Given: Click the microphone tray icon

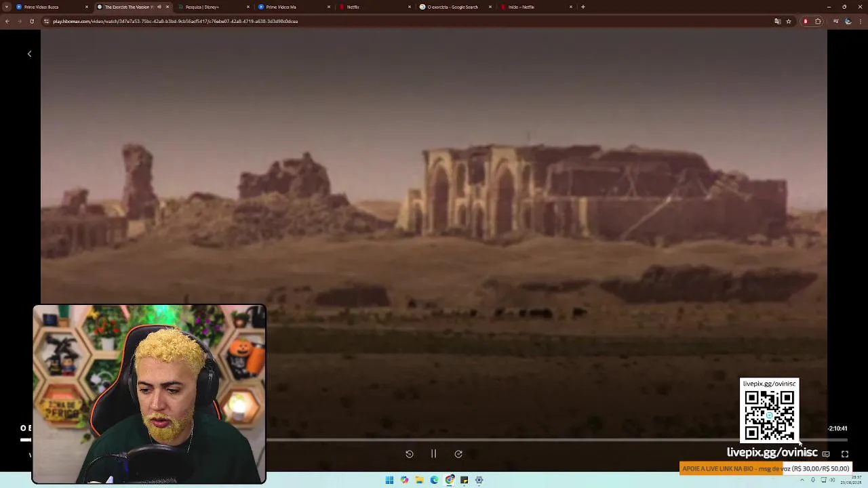Looking at the screenshot, I should pyautogui.click(x=813, y=480).
